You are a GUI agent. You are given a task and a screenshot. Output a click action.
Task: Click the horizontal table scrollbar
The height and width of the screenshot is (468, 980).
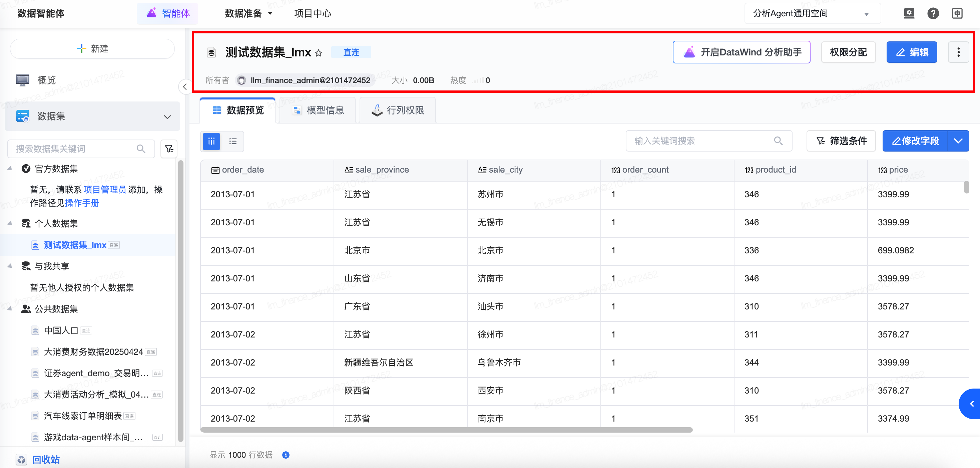[446, 430]
